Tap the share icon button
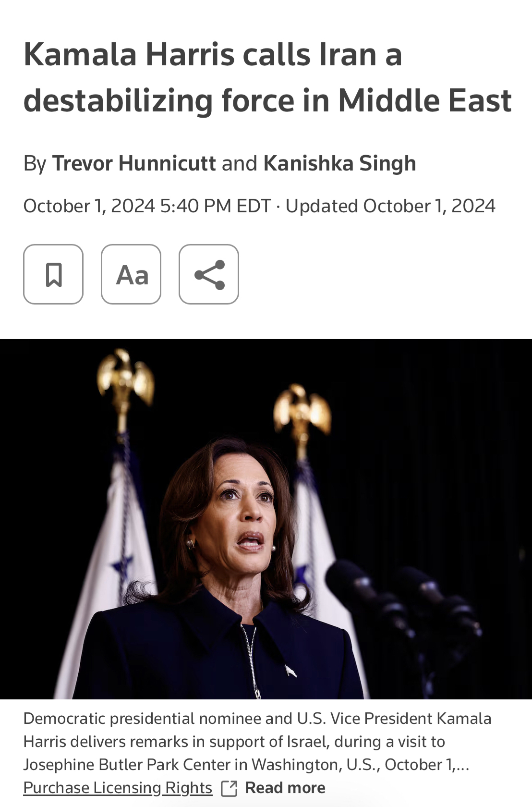This screenshot has width=532, height=807. pos(209,274)
